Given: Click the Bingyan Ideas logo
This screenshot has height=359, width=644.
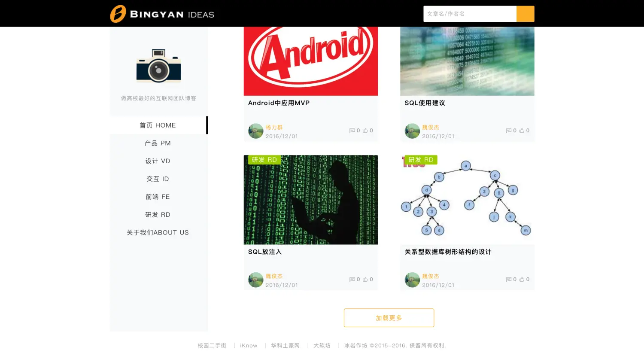Looking at the screenshot, I should point(162,14).
